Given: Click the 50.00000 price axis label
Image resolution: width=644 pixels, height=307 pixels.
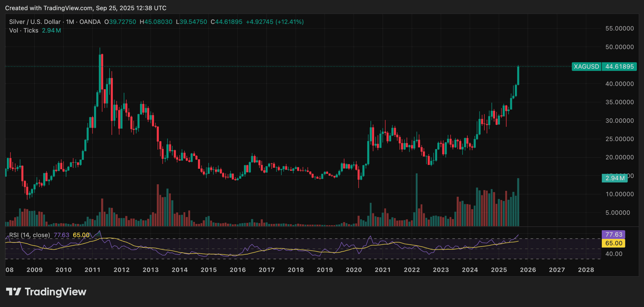Looking at the screenshot, I should click(x=619, y=47).
